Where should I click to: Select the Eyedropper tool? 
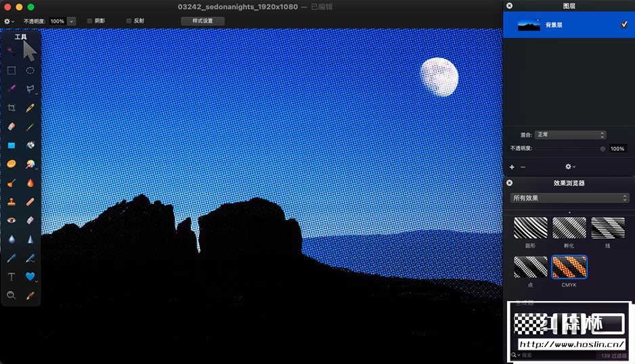[30, 295]
